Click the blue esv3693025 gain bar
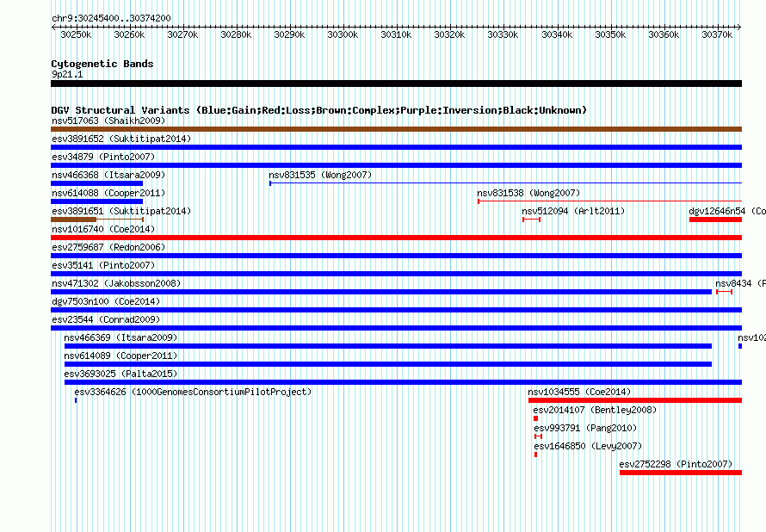The width and height of the screenshot is (766, 532). point(403,382)
